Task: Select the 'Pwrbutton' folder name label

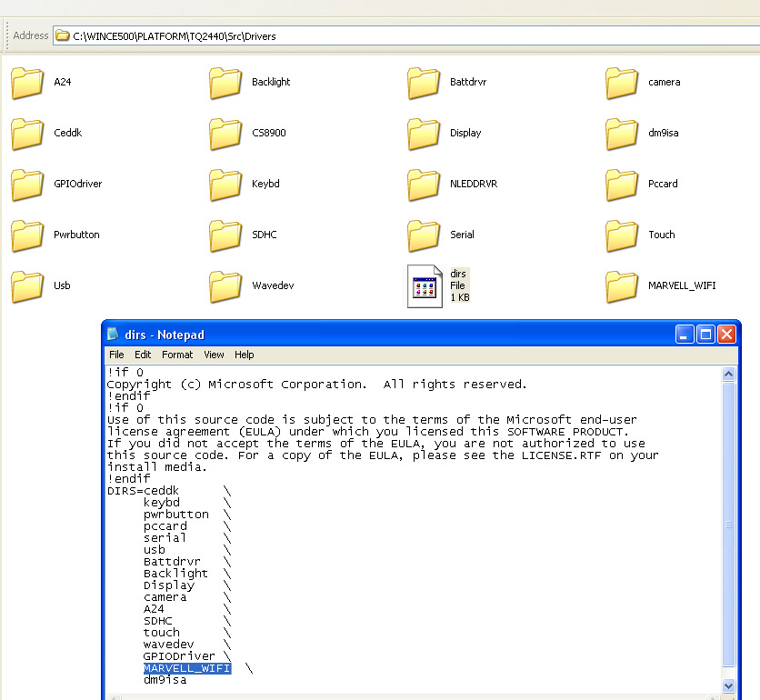Action: pyautogui.click(x=76, y=235)
